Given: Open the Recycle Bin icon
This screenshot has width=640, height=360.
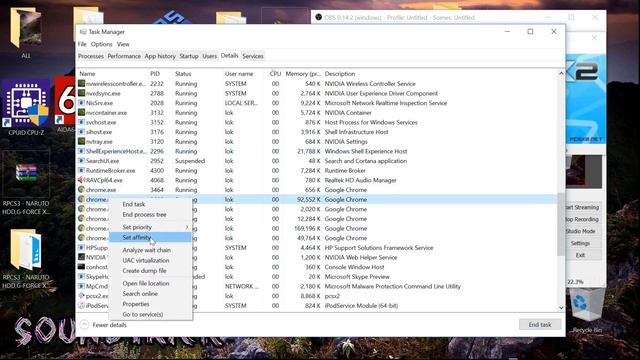Looking at the screenshot, I should click(x=586, y=305).
